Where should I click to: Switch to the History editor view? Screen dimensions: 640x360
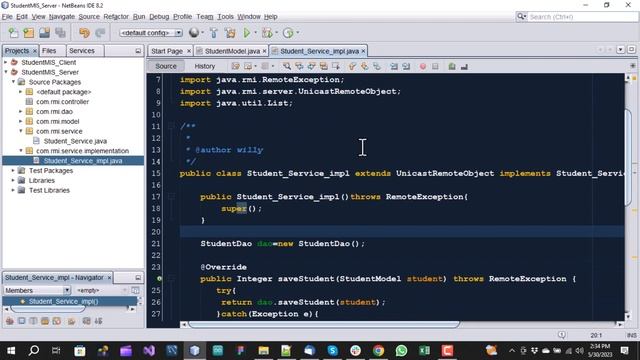coord(204,66)
